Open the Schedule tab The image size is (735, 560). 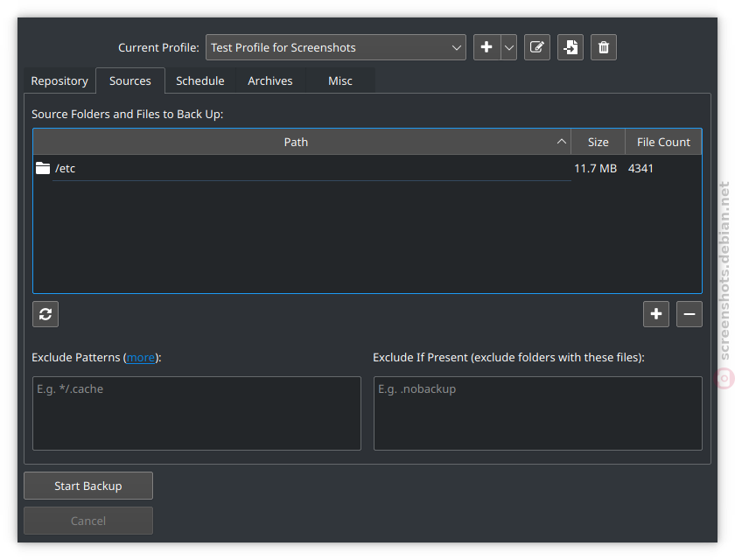coord(199,80)
